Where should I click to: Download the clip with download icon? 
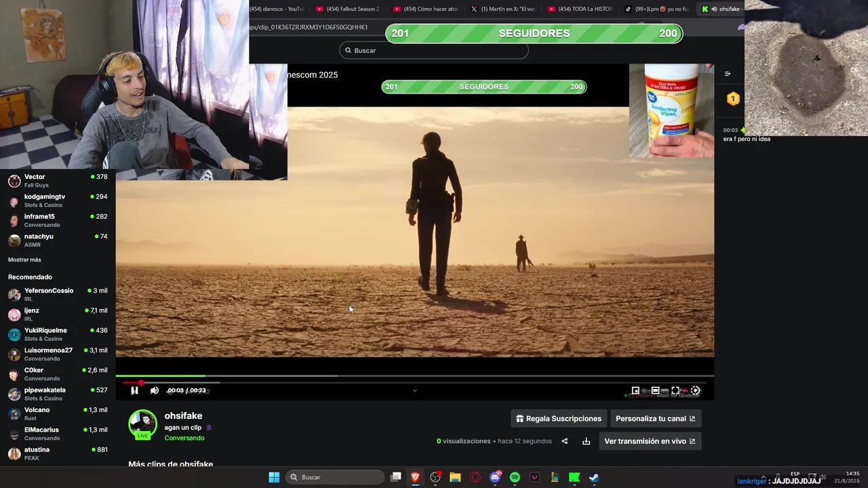click(586, 441)
